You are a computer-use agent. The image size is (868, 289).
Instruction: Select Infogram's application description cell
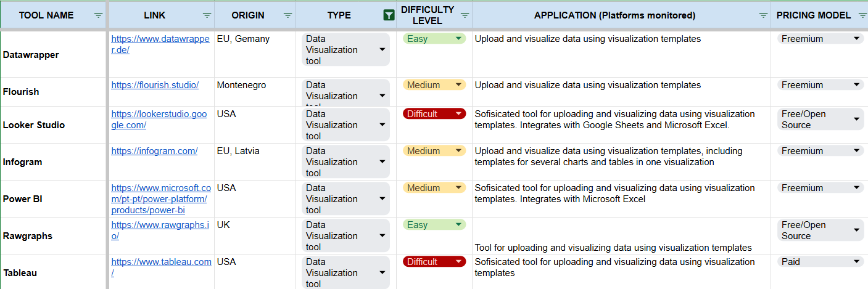pos(621,161)
